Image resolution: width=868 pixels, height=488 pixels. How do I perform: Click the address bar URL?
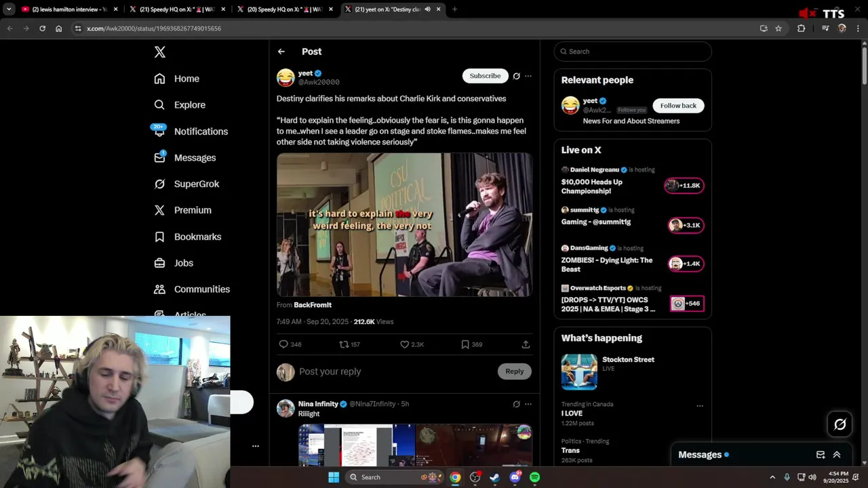(x=154, y=28)
